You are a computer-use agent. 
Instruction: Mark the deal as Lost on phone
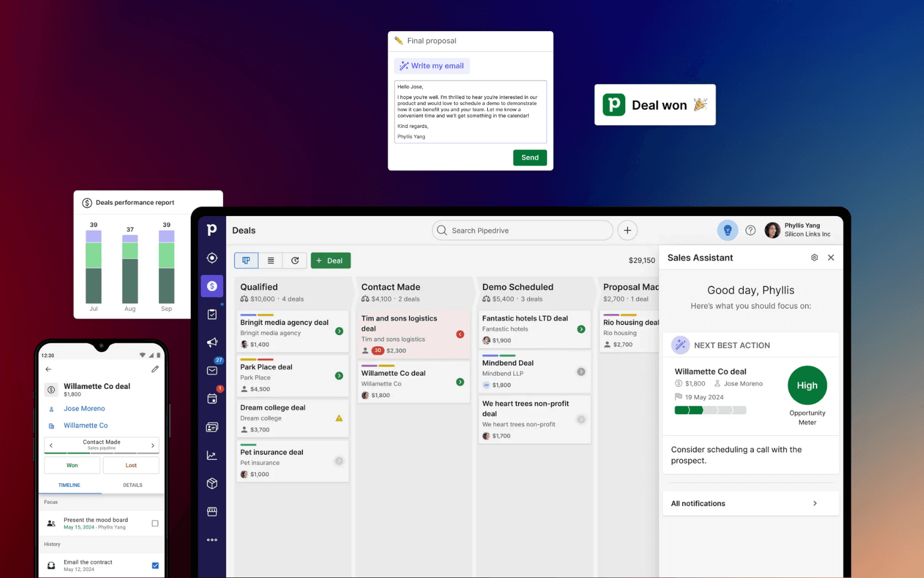[x=131, y=465]
